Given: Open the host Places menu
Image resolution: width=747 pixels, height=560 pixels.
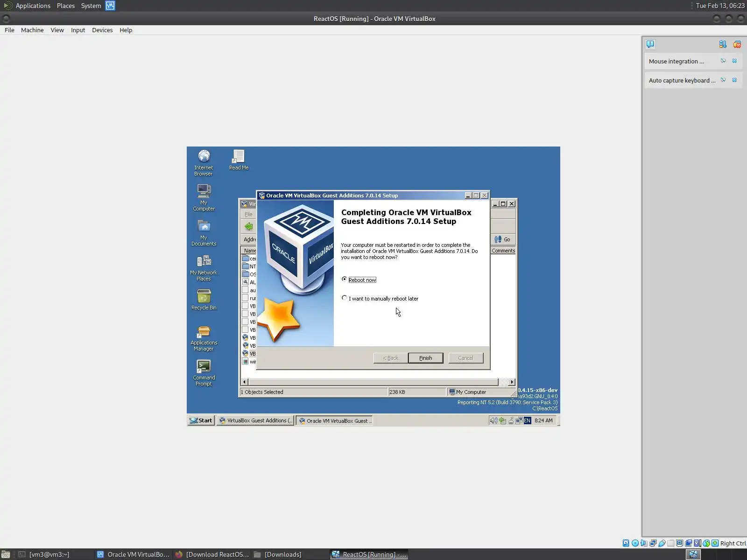Looking at the screenshot, I should point(66,6).
